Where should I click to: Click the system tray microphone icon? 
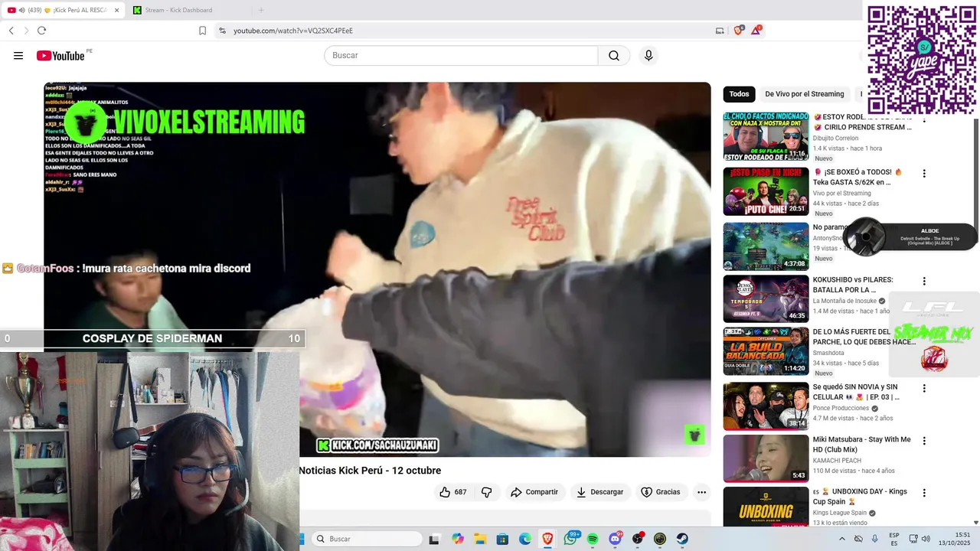[875, 539]
